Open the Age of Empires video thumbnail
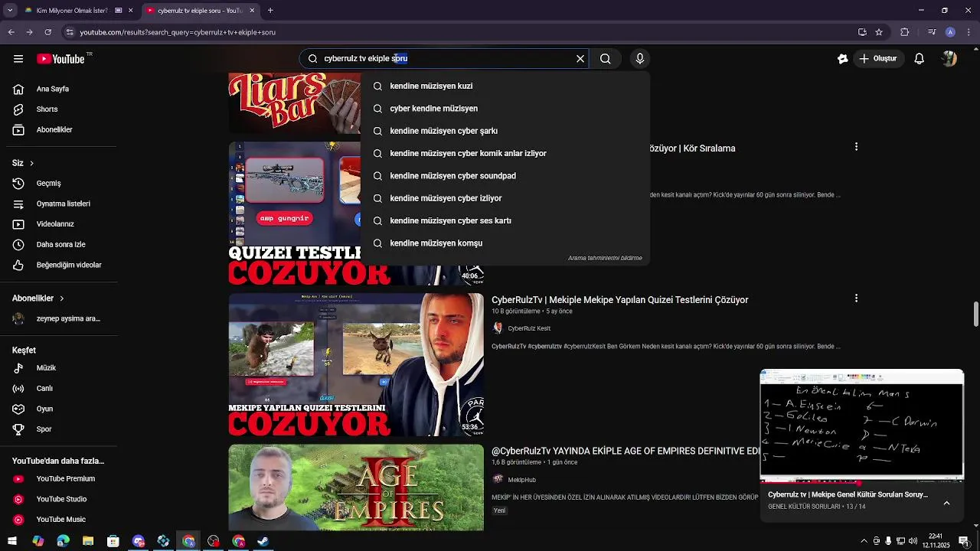 click(x=356, y=487)
